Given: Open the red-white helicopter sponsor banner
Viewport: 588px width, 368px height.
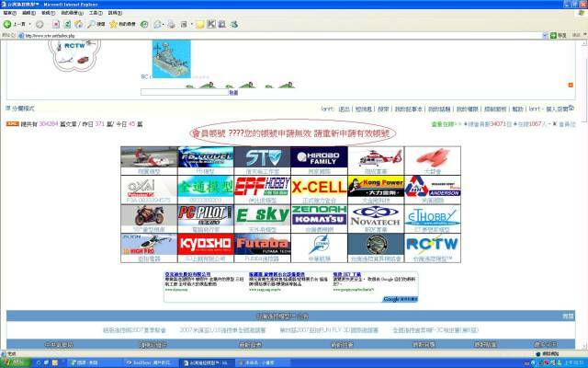Looking at the screenshot, I should pyautogui.click(x=376, y=157).
